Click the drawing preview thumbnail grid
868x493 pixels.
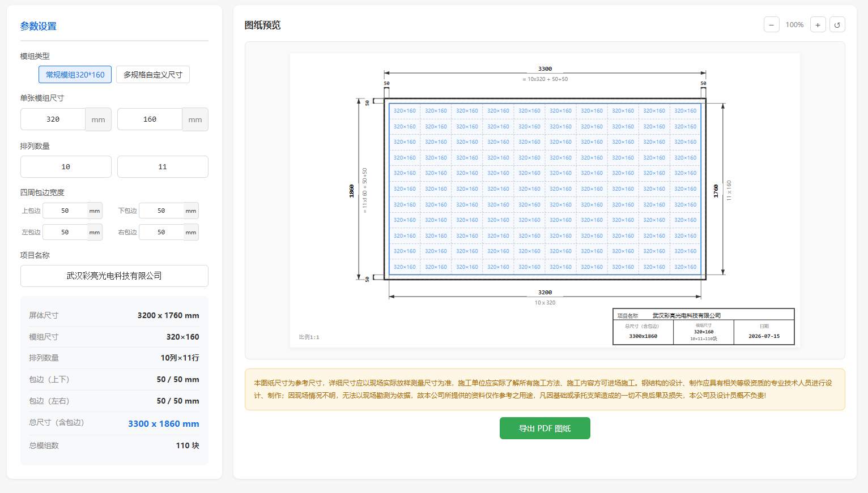click(x=545, y=189)
